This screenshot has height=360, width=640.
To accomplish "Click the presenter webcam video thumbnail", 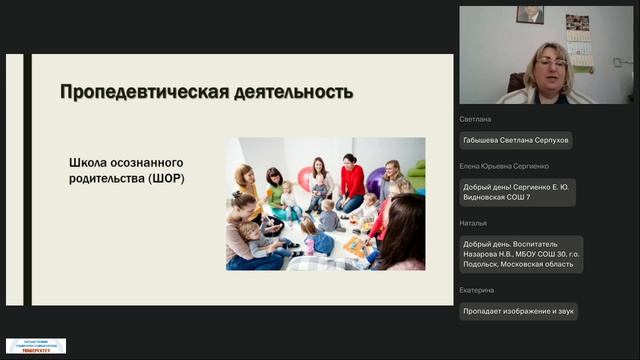I will tap(546, 55).
